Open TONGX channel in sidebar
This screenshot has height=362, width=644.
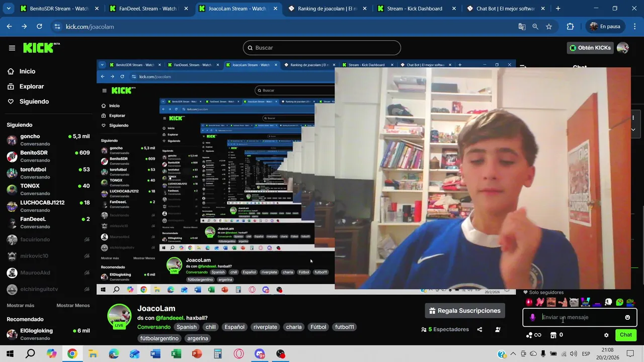coord(48,190)
